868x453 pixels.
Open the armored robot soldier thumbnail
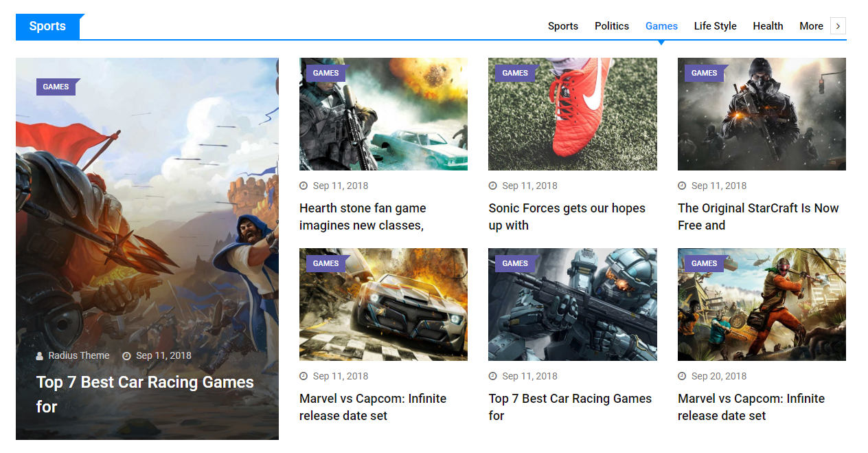point(573,305)
